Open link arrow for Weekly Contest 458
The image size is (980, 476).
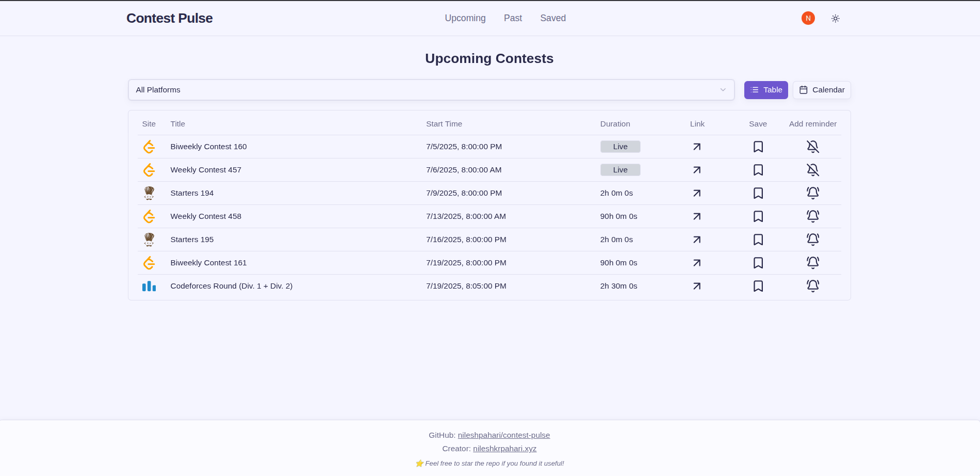pos(697,216)
